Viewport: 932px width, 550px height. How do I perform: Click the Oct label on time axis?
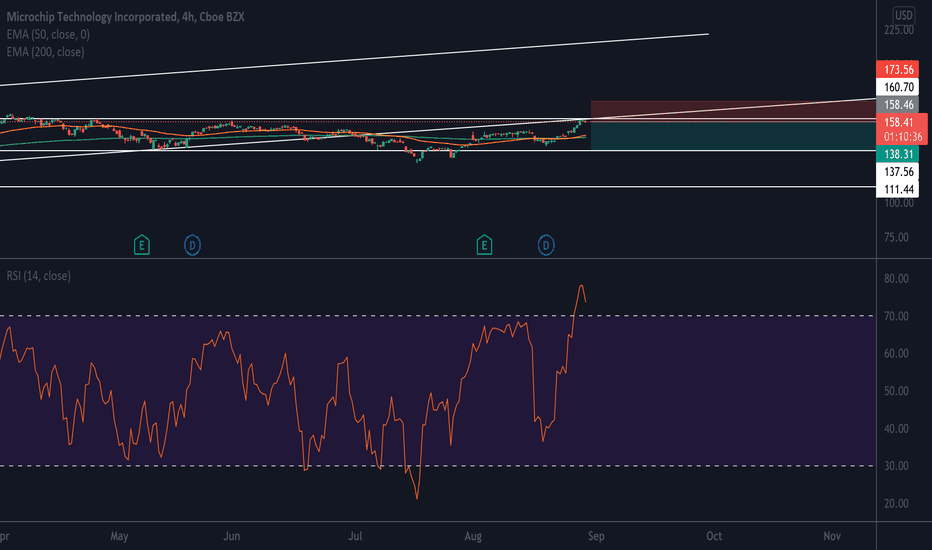(714, 536)
